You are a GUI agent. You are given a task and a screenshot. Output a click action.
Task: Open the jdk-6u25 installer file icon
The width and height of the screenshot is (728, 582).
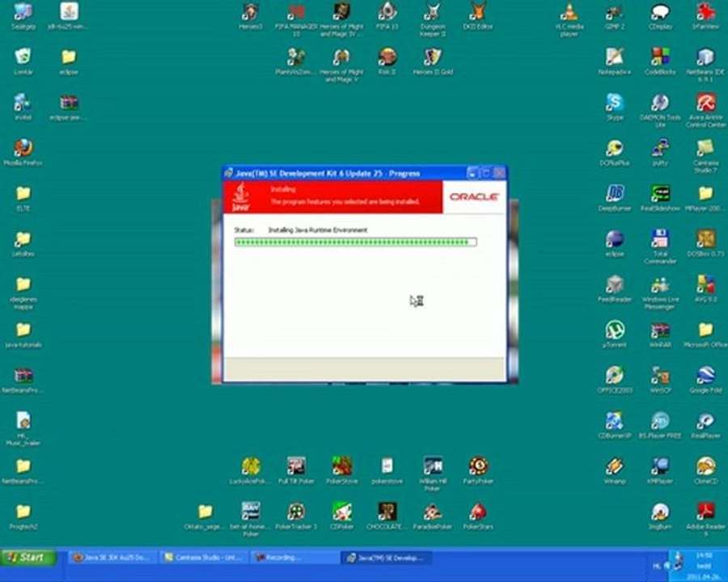[x=68, y=17]
